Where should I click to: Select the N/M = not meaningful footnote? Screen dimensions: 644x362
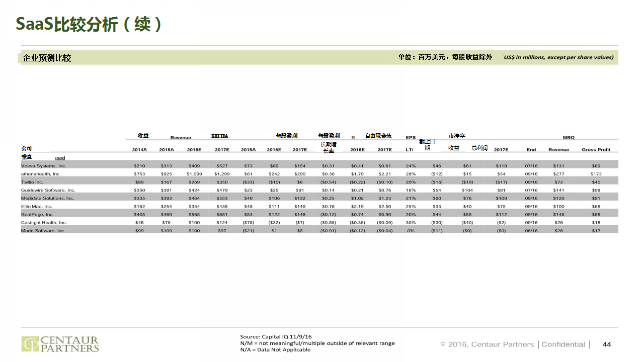(x=317, y=343)
